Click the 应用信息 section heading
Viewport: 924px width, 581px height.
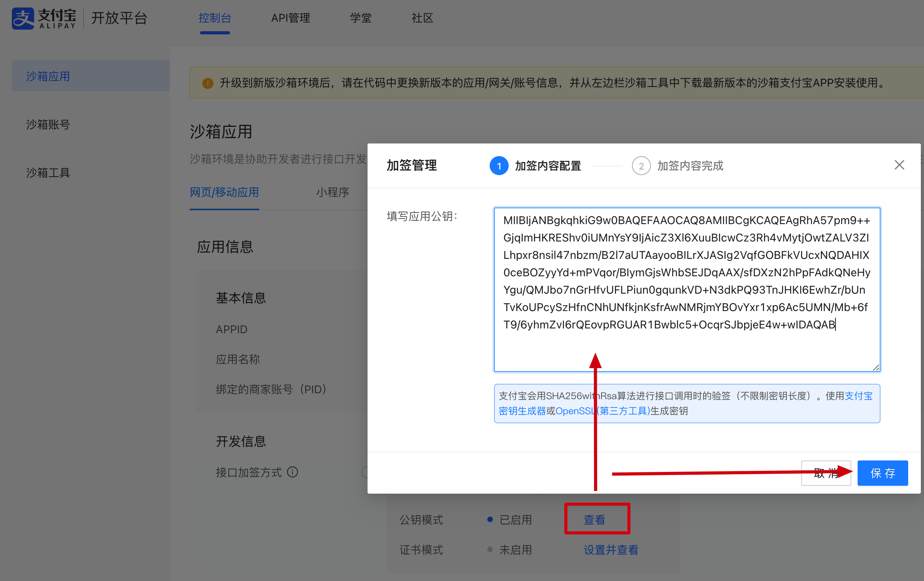(x=225, y=247)
